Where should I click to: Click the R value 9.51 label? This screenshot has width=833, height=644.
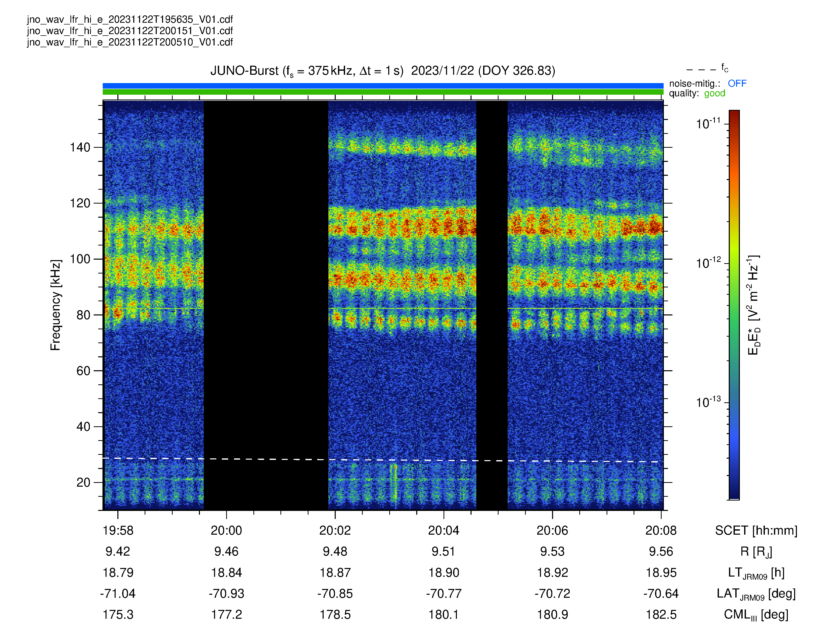[x=443, y=551]
